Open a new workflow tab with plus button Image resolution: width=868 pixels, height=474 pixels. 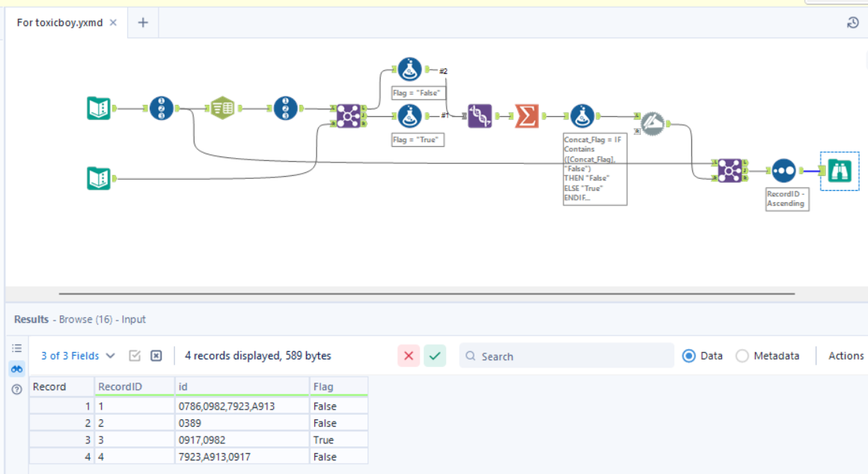point(142,22)
